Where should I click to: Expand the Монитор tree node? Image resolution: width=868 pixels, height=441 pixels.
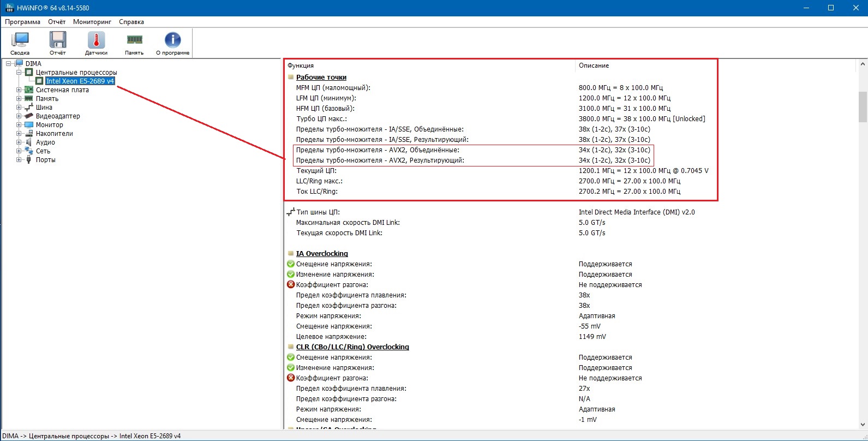point(19,124)
